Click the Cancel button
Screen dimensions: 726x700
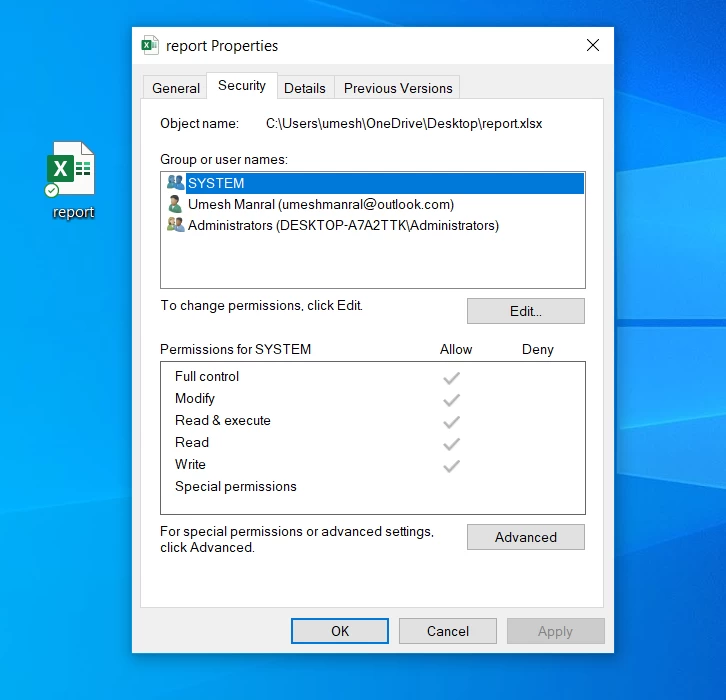point(448,631)
